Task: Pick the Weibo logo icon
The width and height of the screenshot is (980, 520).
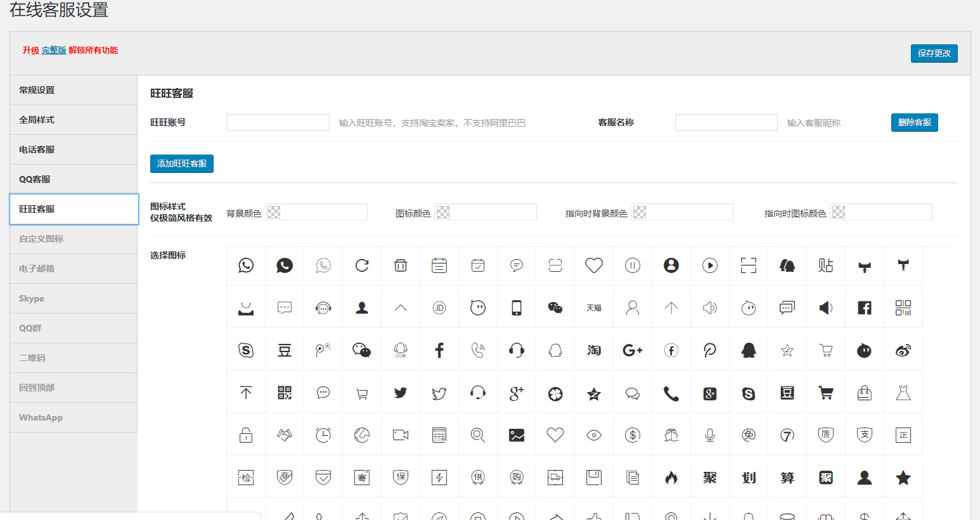Action: (x=903, y=350)
